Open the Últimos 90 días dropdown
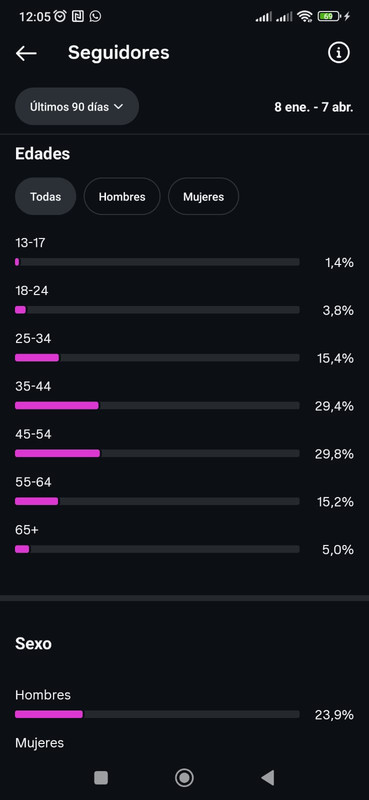Viewport: 369px width, 800px height. 77,107
